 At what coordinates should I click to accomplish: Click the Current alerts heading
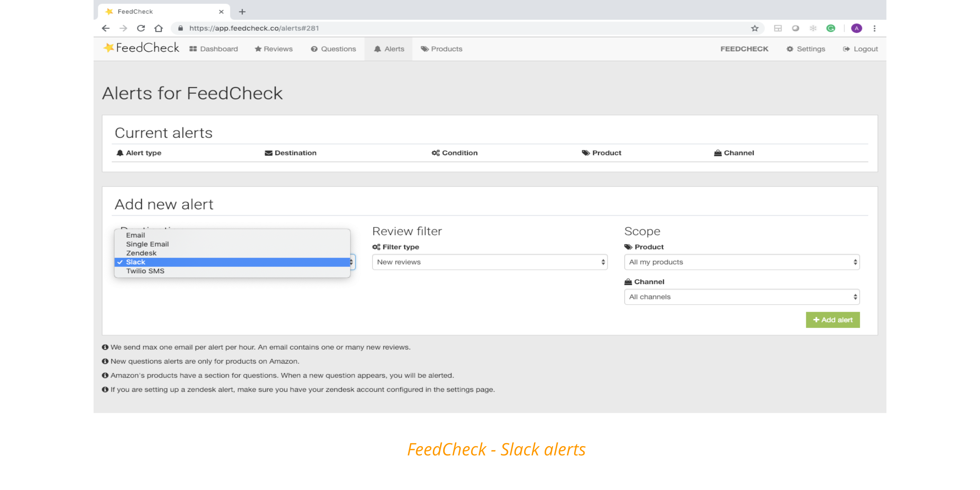[164, 133]
